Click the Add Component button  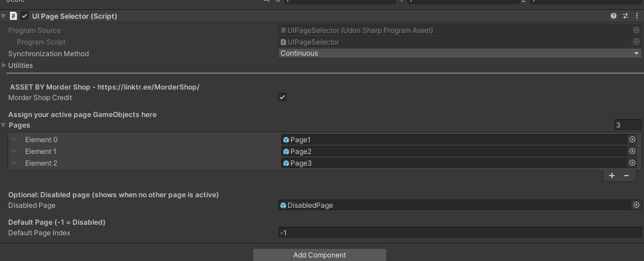tap(320, 255)
